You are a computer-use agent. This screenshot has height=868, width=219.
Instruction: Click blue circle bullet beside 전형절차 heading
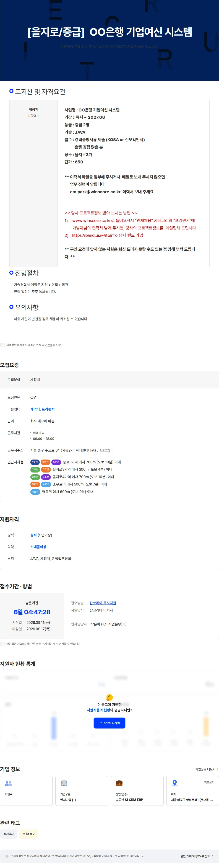coord(11,273)
